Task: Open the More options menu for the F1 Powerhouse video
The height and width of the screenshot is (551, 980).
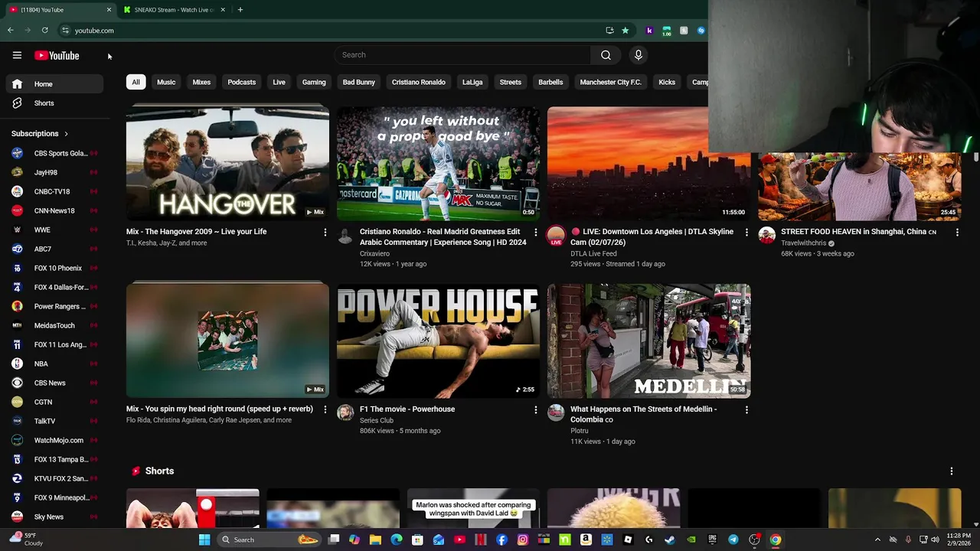Action: point(535,409)
